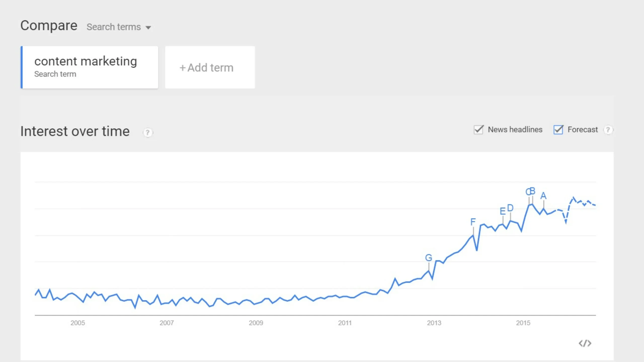Screen dimensions: 644x362
Task: Select news headline marker D
Action: [x=510, y=208]
